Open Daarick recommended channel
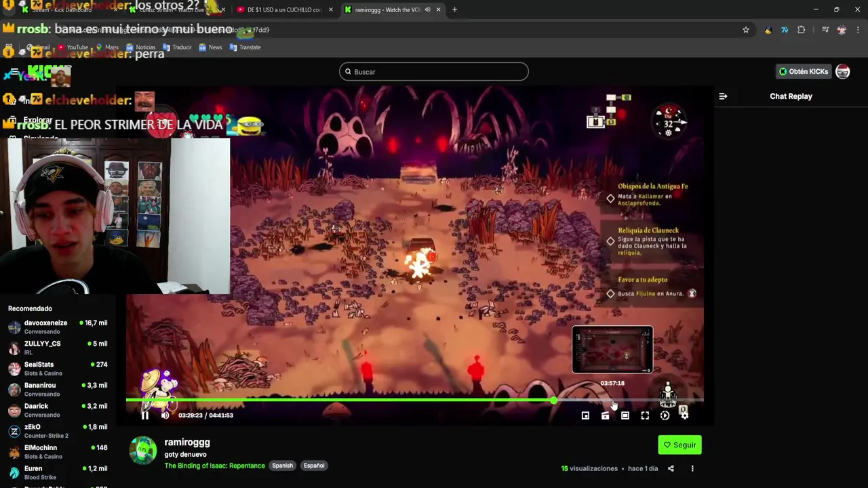The height and width of the screenshot is (488, 868). pyautogui.click(x=58, y=410)
